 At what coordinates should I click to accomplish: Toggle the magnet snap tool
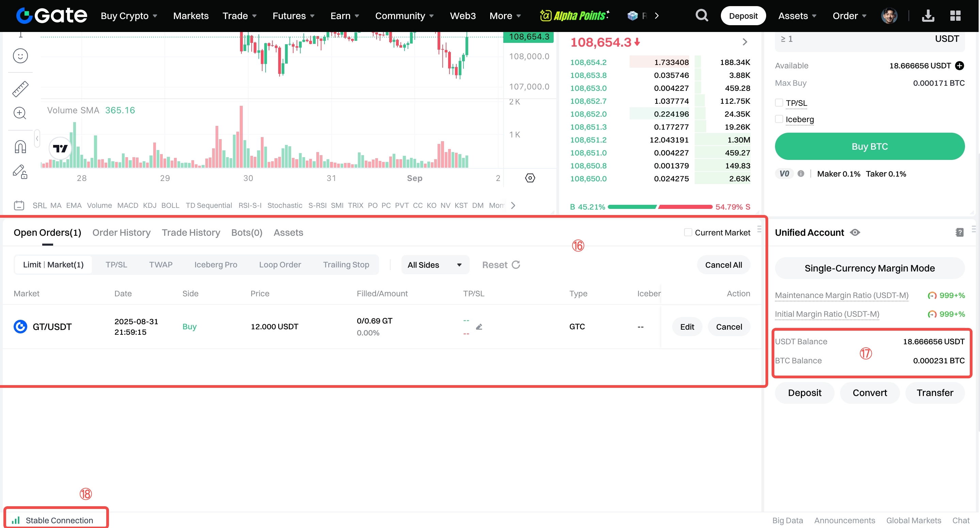point(20,147)
